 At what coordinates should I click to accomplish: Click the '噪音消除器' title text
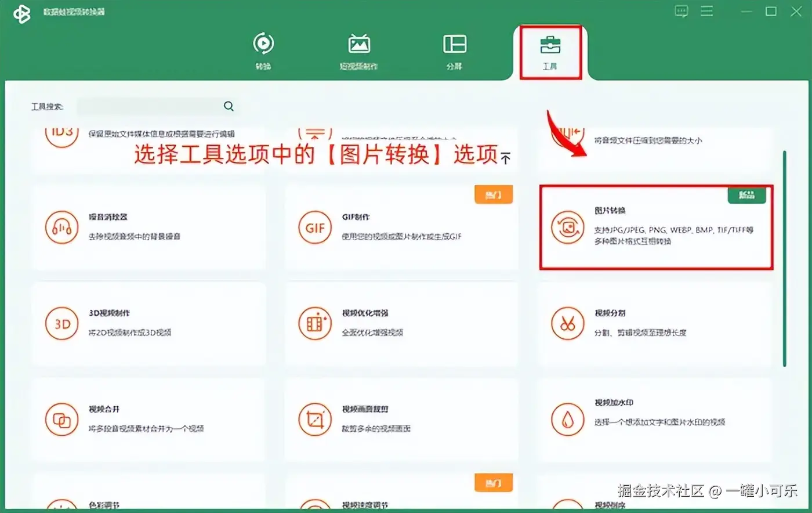(108, 217)
